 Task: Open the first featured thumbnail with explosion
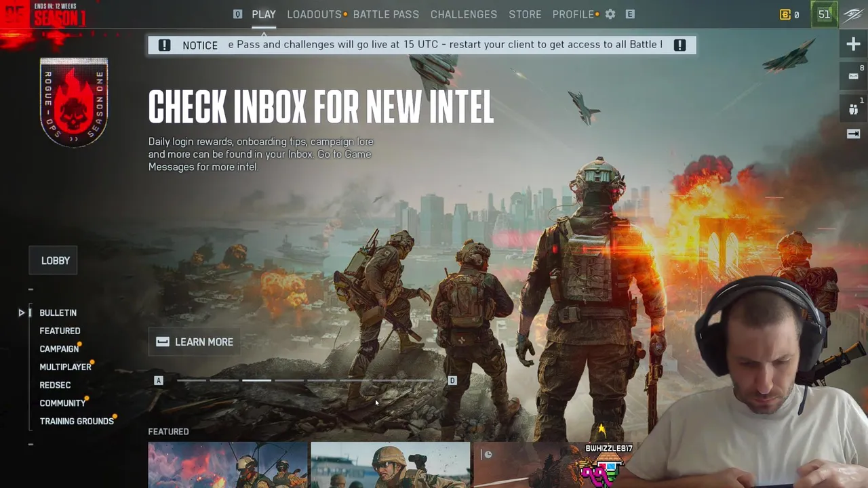228,465
